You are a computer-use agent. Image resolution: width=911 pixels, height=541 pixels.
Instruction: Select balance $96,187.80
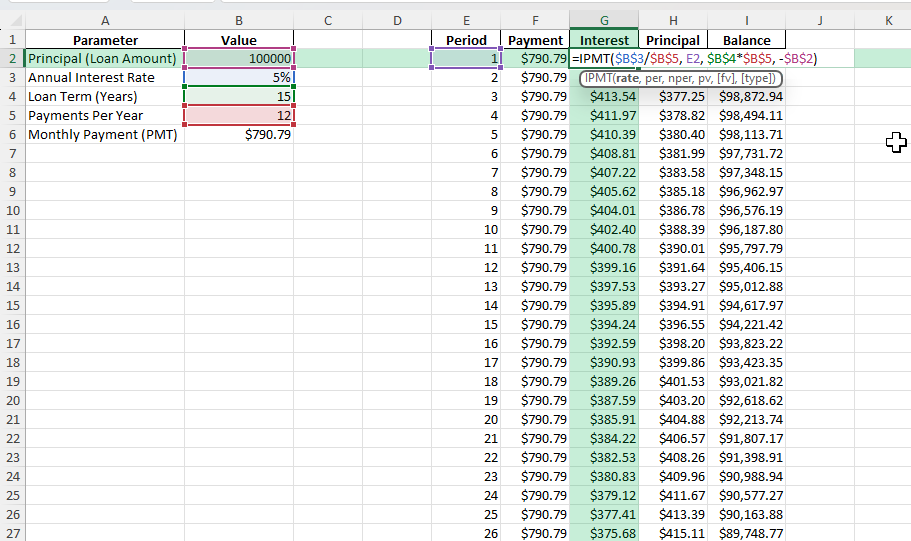click(747, 230)
